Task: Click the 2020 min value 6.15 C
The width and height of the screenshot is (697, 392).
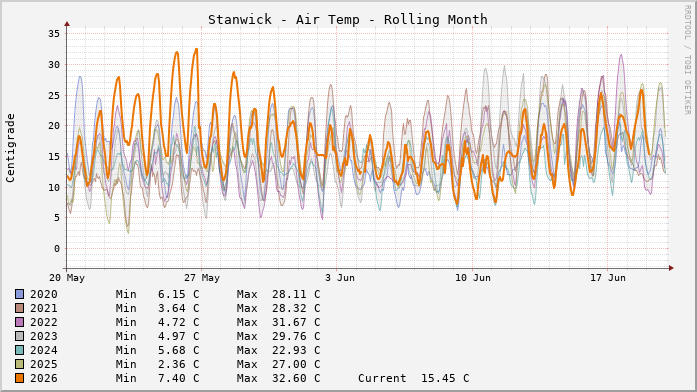Action: click(x=178, y=294)
